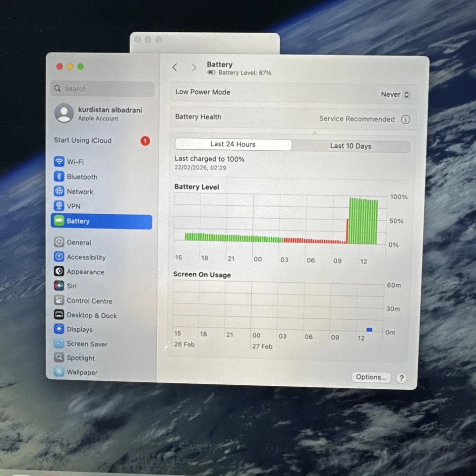Select the Network label in the sidebar
Viewport: 476px width, 476px height.
(x=80, y=191)
